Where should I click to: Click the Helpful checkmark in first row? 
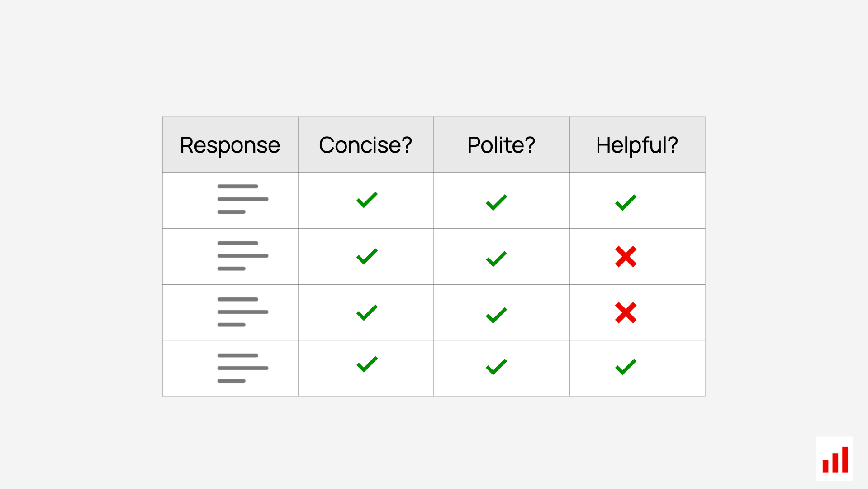pyautogui.click(x=626, y=202)
